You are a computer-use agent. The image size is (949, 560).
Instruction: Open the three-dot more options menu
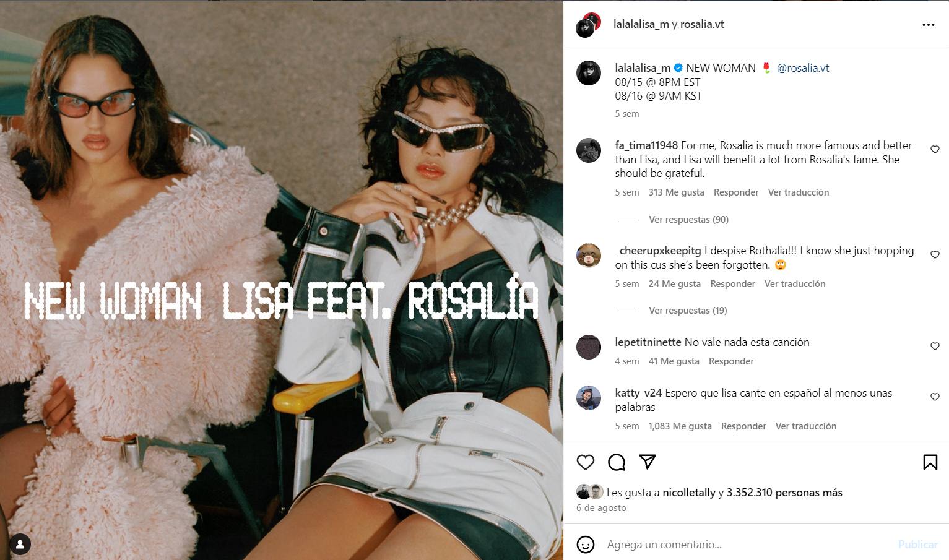[929, 25]
